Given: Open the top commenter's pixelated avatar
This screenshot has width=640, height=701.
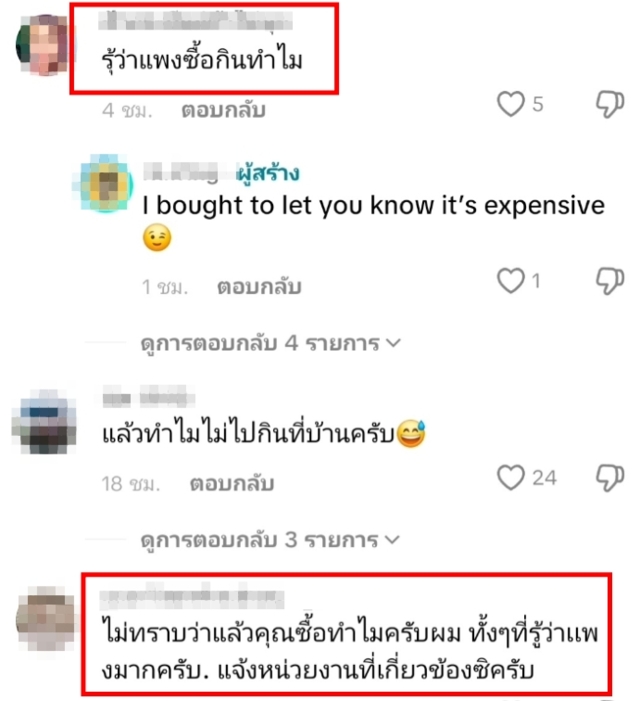Looking at the screenshot, I should coord(44,45).
